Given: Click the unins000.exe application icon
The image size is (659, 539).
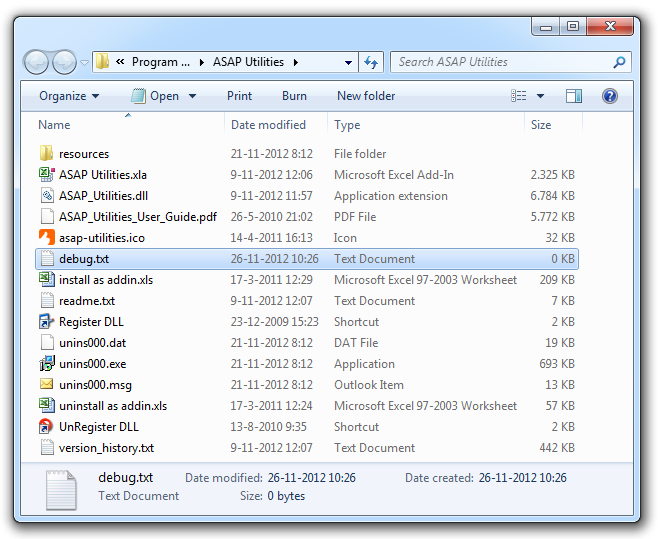Looking at the screenshot, I should click(x=47, y=364).
